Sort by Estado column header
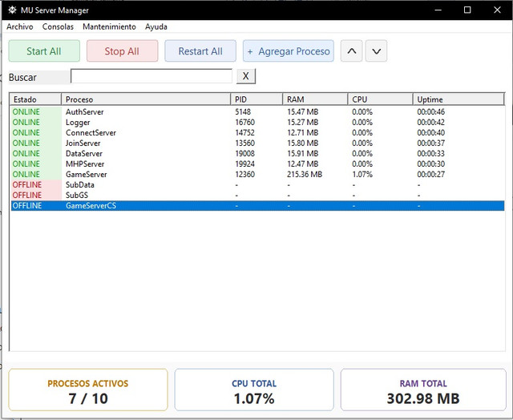The height and width of the screenshot is (420, 513). 35,99
